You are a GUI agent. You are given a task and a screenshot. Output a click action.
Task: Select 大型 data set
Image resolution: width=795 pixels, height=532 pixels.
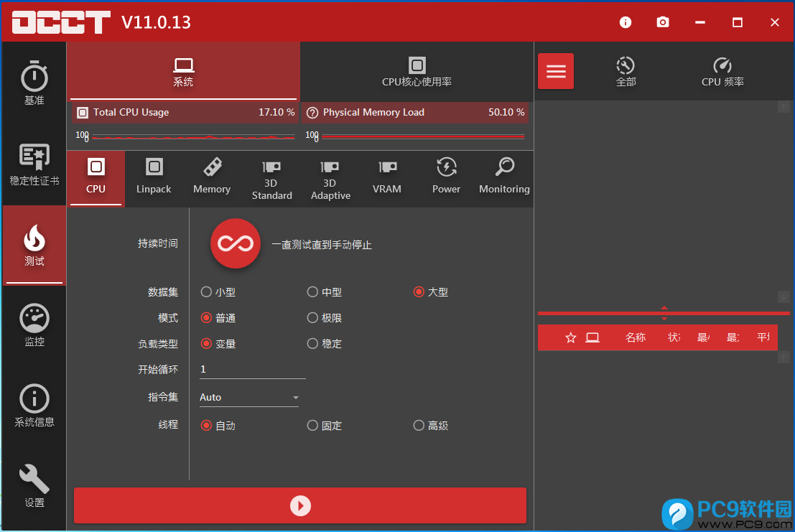pyautogui.click(x=431, y=291)
